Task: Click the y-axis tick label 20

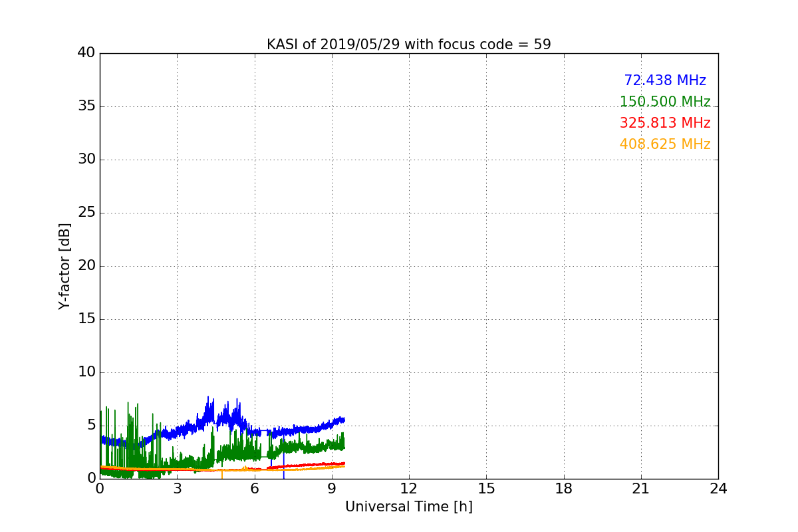Action: pos(86,266)
